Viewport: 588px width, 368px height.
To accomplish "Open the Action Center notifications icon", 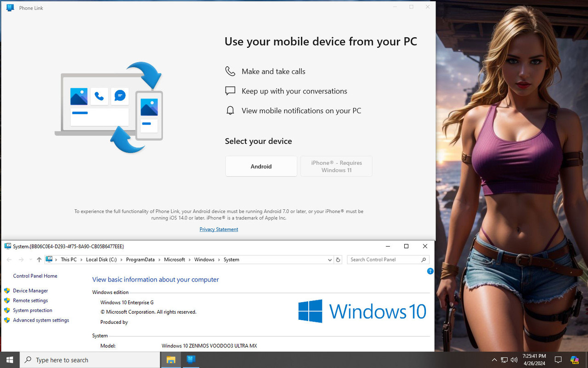I will [x=558, y=360].
